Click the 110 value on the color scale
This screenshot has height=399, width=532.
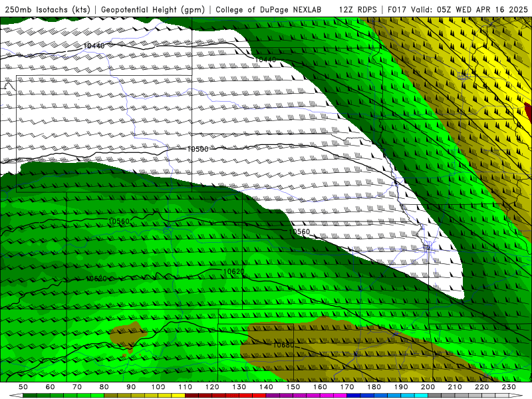pyautogui.click(x=186, y=387)
